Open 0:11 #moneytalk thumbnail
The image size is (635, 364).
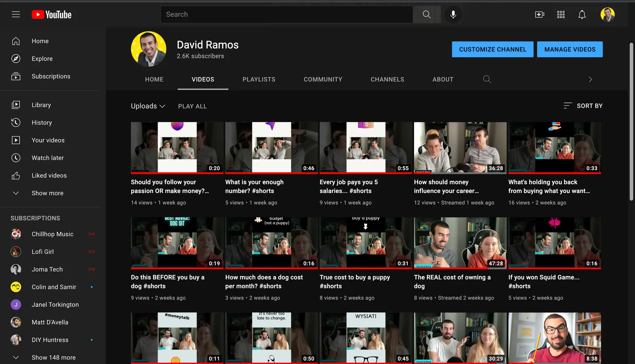pos(177,338)
